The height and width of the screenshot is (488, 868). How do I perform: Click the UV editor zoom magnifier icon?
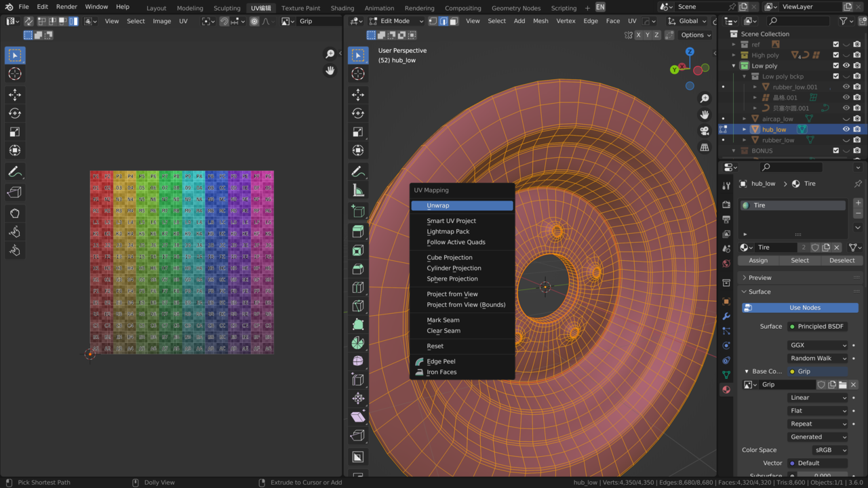330,54
